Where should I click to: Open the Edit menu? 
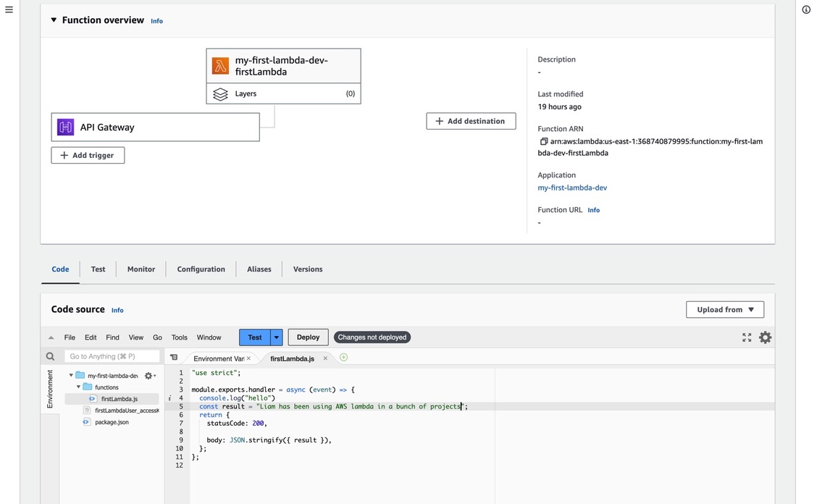(x=91, y=337)
